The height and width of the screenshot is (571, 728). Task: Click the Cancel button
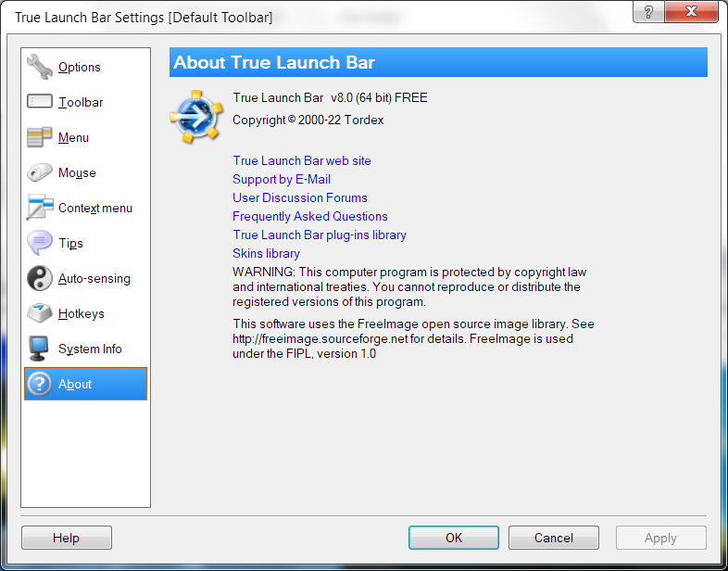554,538
